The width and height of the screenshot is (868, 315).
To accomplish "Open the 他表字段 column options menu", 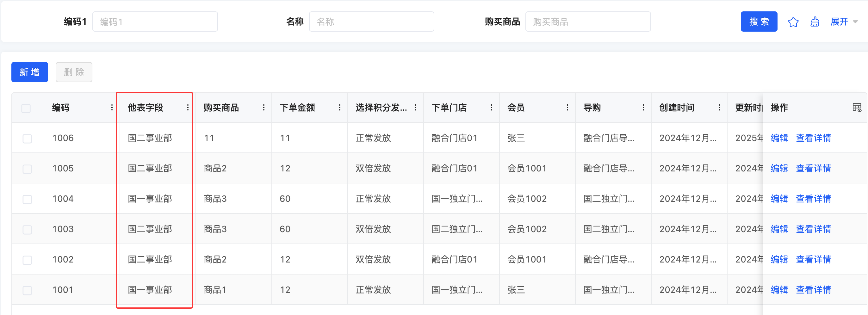I will click(188, 108).
